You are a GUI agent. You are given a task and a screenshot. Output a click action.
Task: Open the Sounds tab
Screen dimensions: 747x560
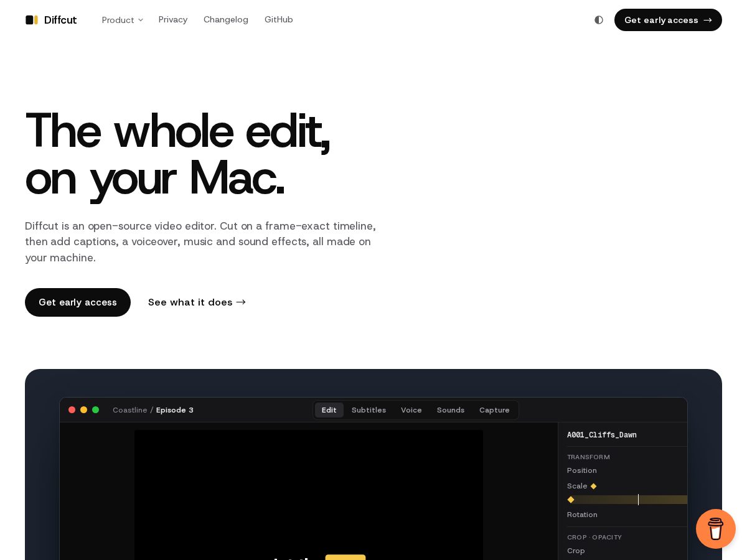pyautogui.click(x=451, y=410)
